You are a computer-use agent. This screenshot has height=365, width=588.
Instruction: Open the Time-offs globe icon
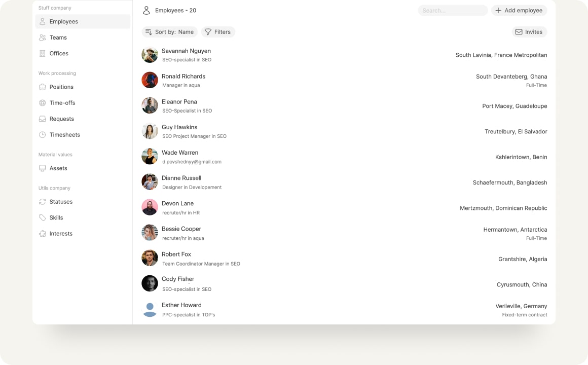click(42, 102)
